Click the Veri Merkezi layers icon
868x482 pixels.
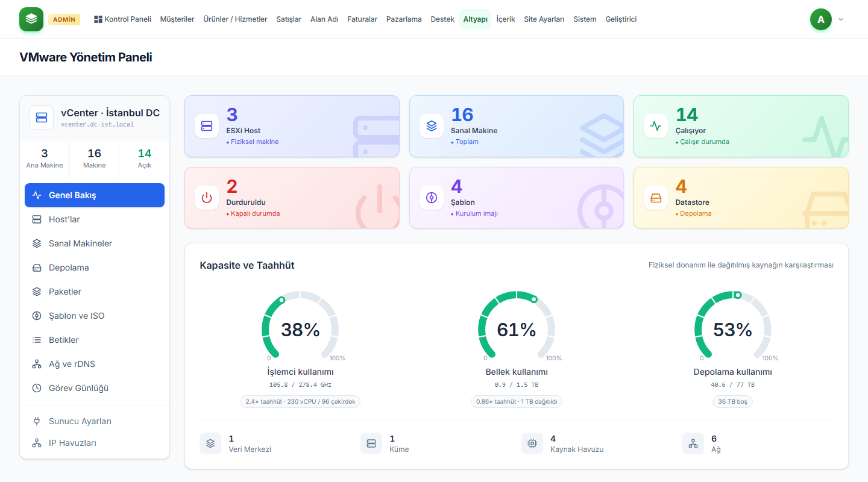click(210, 443)
